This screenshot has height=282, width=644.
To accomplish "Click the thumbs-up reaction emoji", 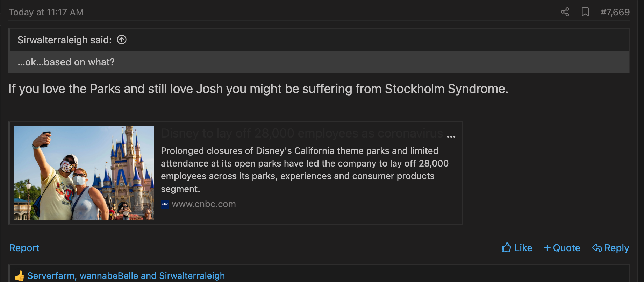I will point(20,276).
